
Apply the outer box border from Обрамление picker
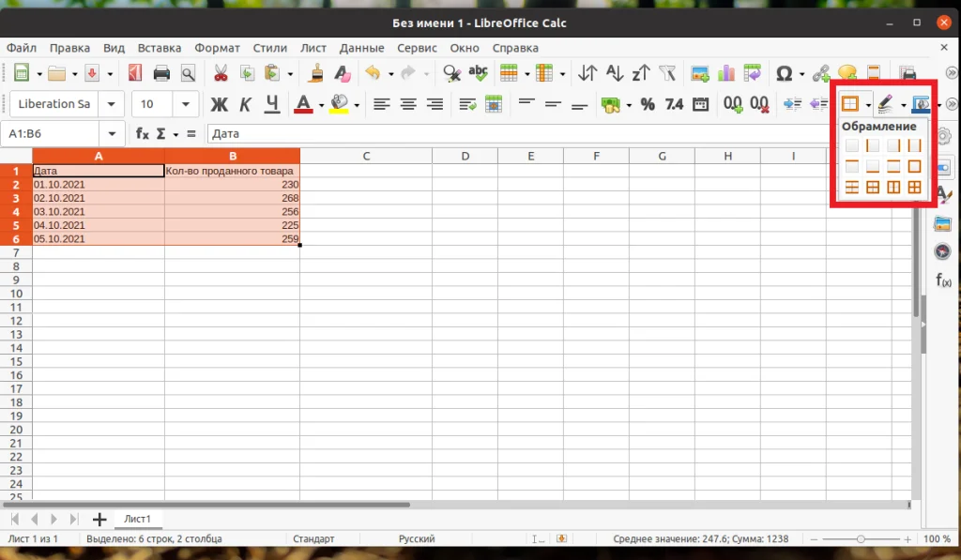click(914, 165)
